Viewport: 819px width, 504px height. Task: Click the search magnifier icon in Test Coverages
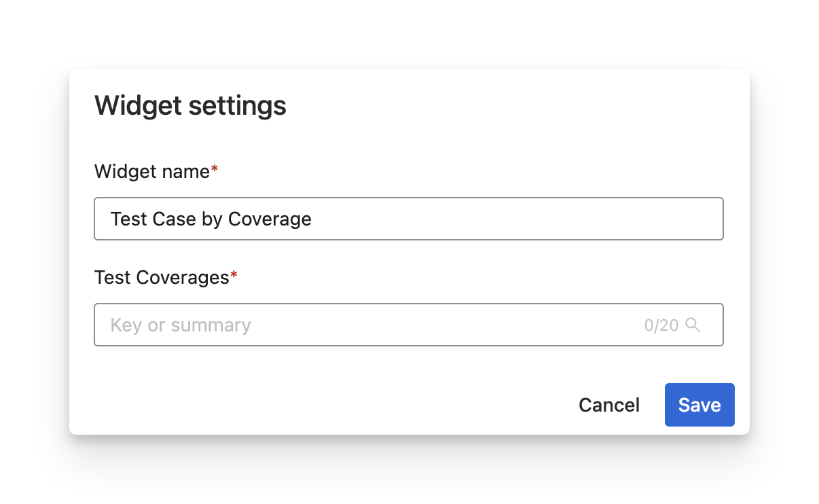tap(693, 325)
